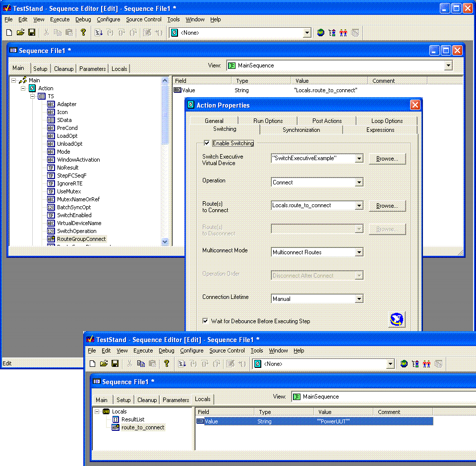Click Cut icon in top toolbar
476x466 pixels.
(46, 33)
